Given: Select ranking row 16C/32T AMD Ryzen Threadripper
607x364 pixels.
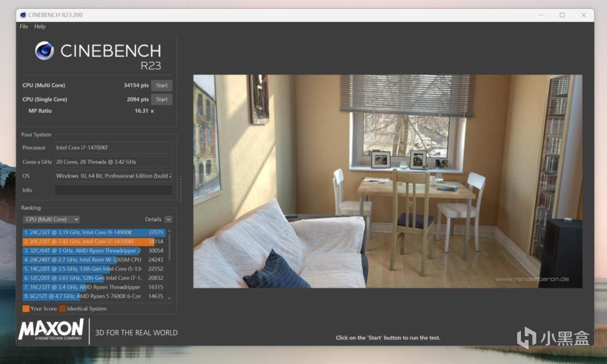Looking at the screenshot, I should (x=94, y=287).
